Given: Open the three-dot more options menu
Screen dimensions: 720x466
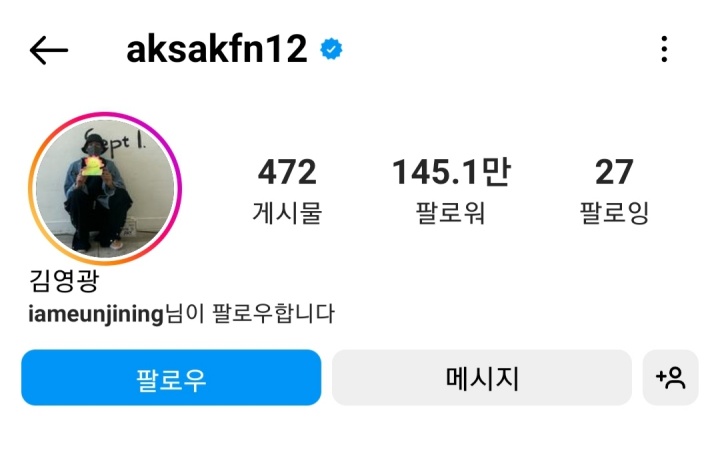Looking at the screenshot, I should point(664,49).
